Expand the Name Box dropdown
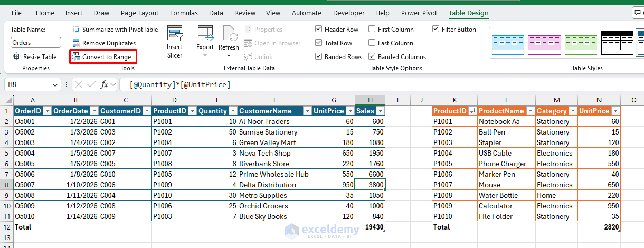The height and width of the screenshot is (248, 644). (x=56, y=84)
